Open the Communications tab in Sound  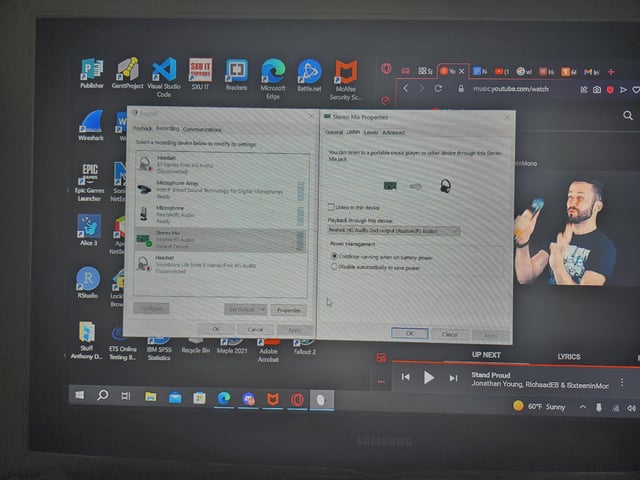point(202,129)
